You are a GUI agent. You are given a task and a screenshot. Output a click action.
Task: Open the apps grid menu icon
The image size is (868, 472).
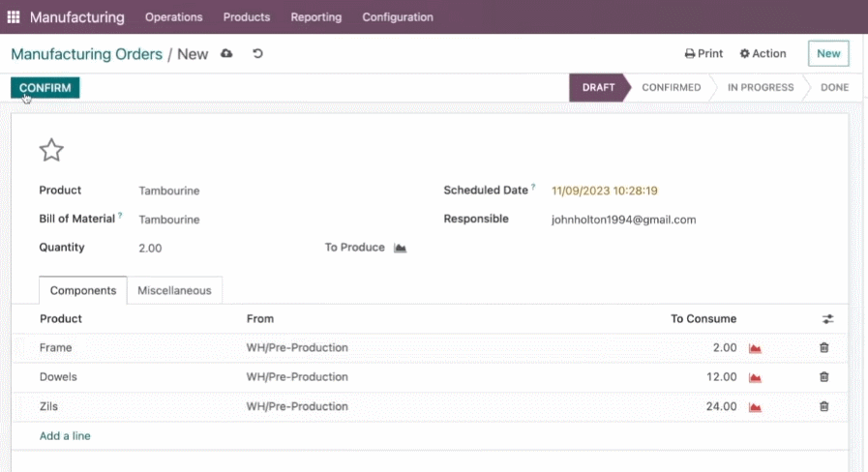[14, 17]
